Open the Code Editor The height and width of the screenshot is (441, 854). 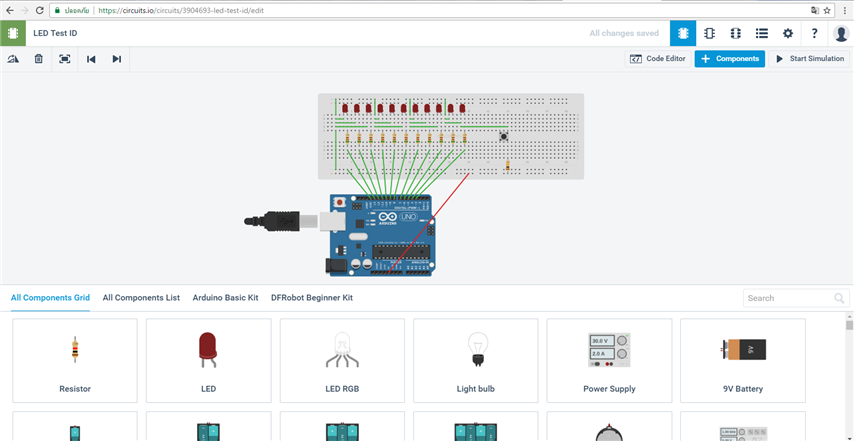657,59
